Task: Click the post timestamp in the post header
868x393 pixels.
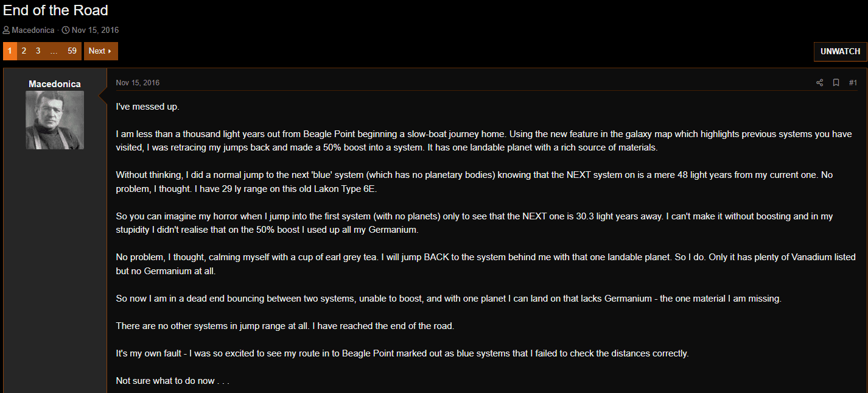Action: (138, 83)
